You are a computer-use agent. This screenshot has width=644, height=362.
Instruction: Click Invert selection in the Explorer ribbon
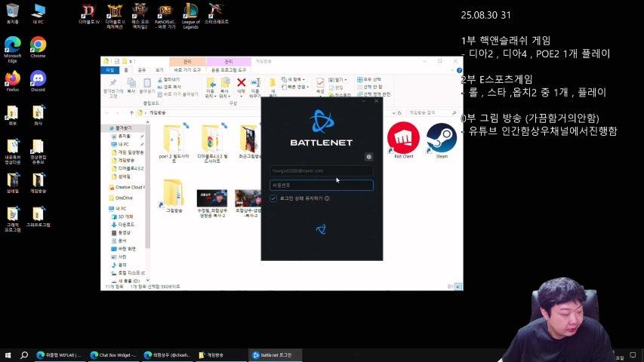(x=374, y=94)
